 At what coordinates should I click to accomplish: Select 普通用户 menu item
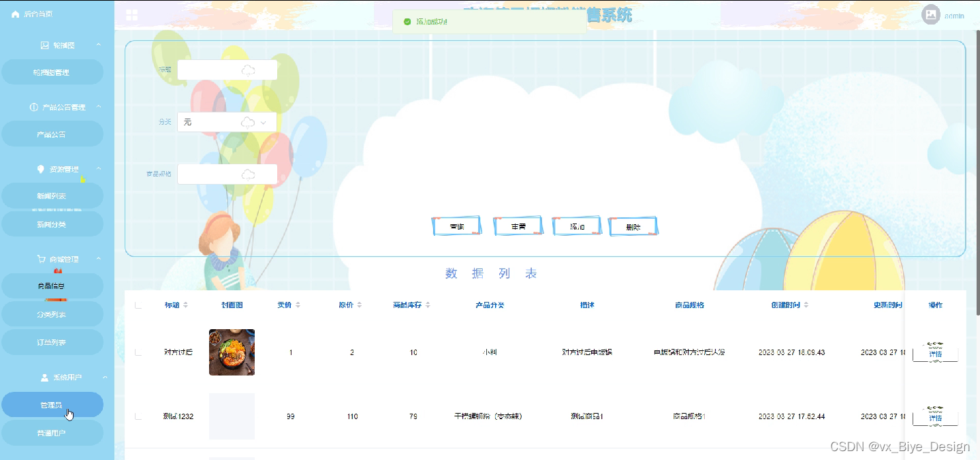pos(52,433)
